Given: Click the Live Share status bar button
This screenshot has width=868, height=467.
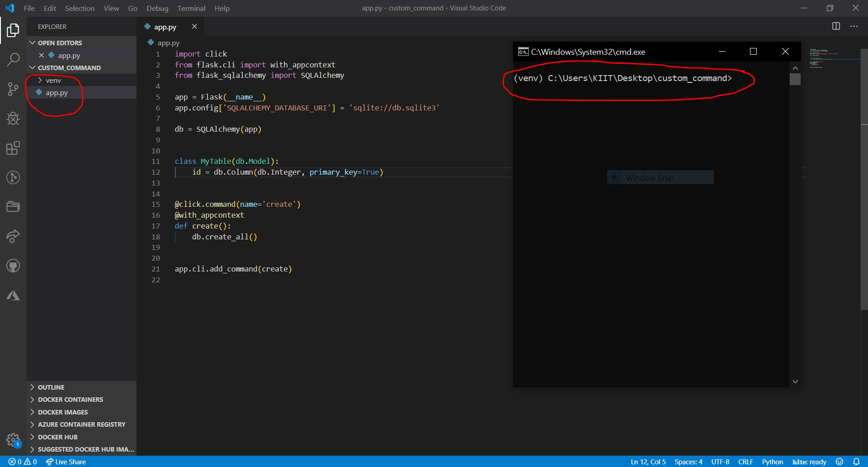Looking at the screenshot, I should click(x=66, y=462).
